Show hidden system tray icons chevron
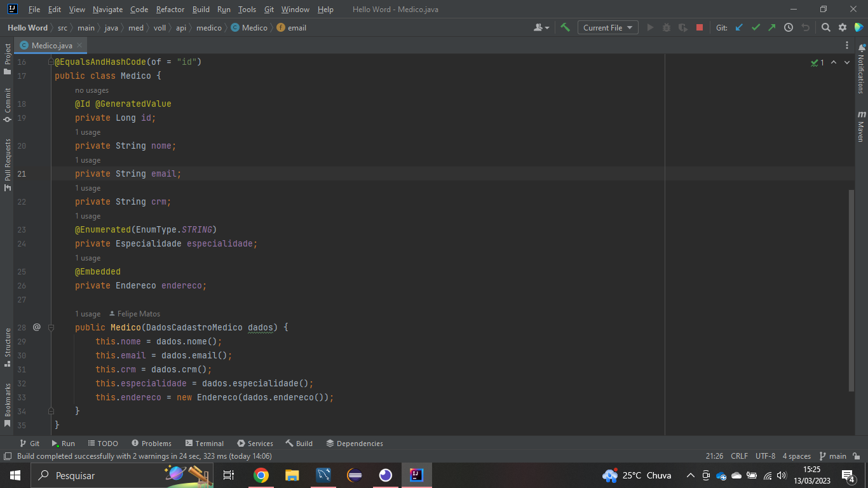This screenshot has height=488, width=868. 690,475
